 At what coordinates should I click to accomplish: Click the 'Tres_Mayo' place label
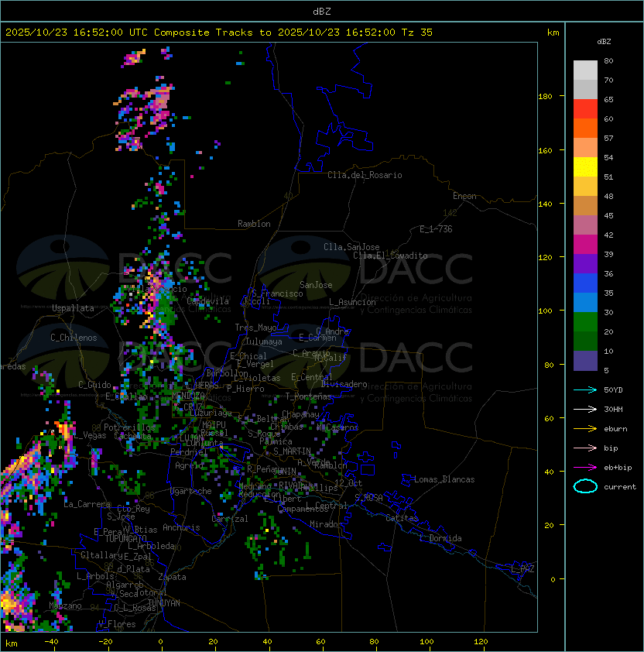(255, 328)
